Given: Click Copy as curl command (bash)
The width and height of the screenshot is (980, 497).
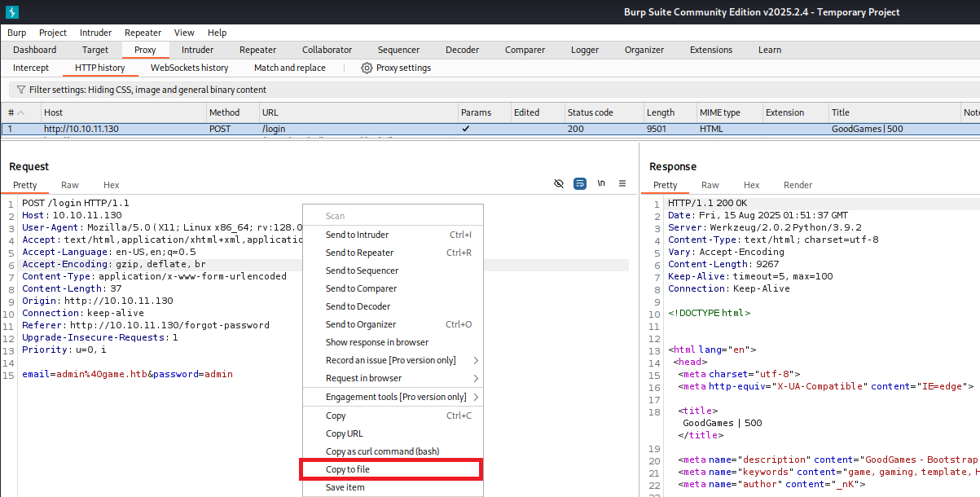Looking at the screenshot, I should pos(382,451).
